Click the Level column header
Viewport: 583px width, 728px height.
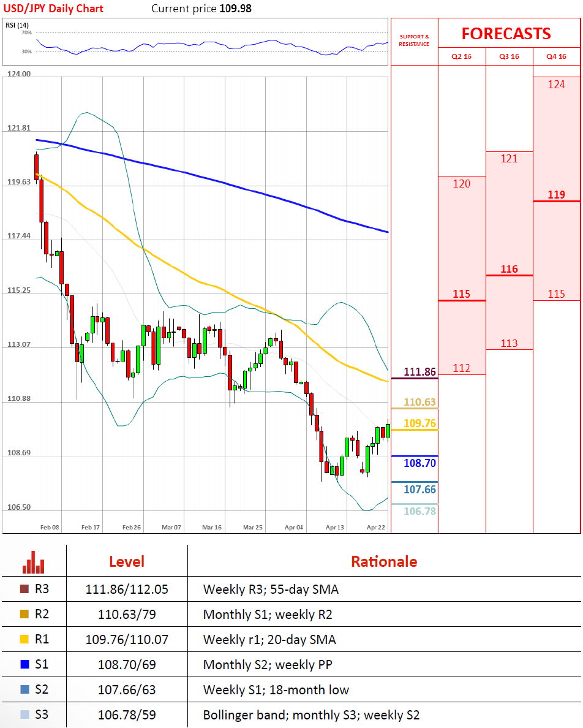point(127,562)
